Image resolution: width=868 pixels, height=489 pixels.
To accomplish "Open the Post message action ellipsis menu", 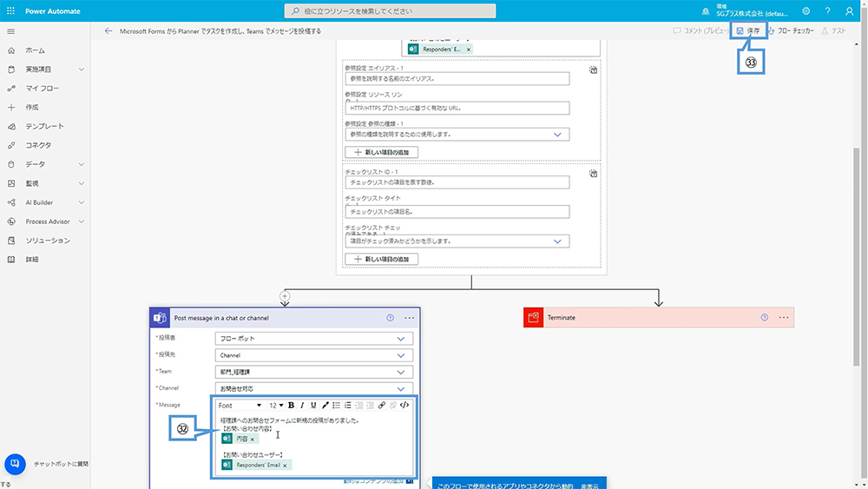I will 409,318.
